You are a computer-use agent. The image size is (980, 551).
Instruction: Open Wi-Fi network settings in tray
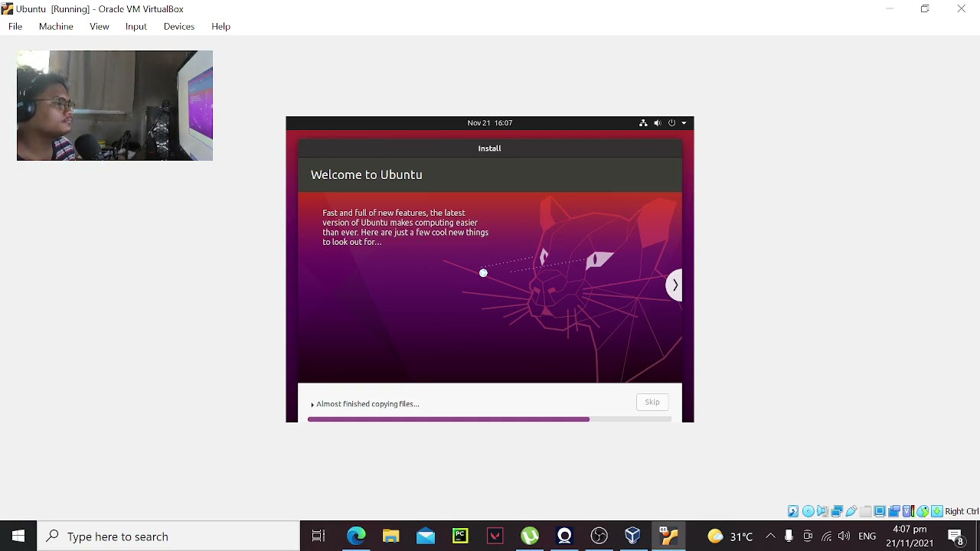pos(826,536)
